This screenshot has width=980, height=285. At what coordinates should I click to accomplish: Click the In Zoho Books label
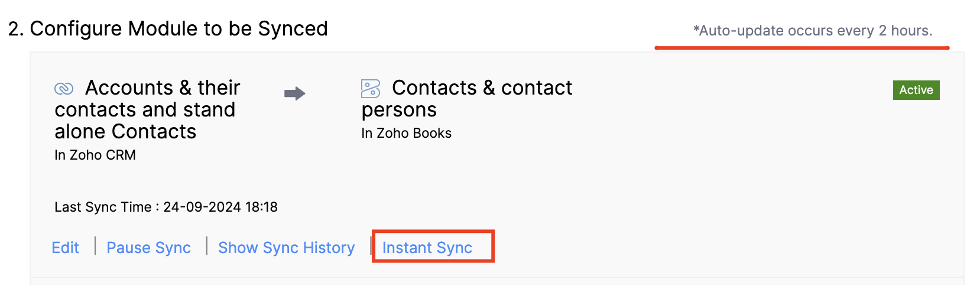pos(406,134)
